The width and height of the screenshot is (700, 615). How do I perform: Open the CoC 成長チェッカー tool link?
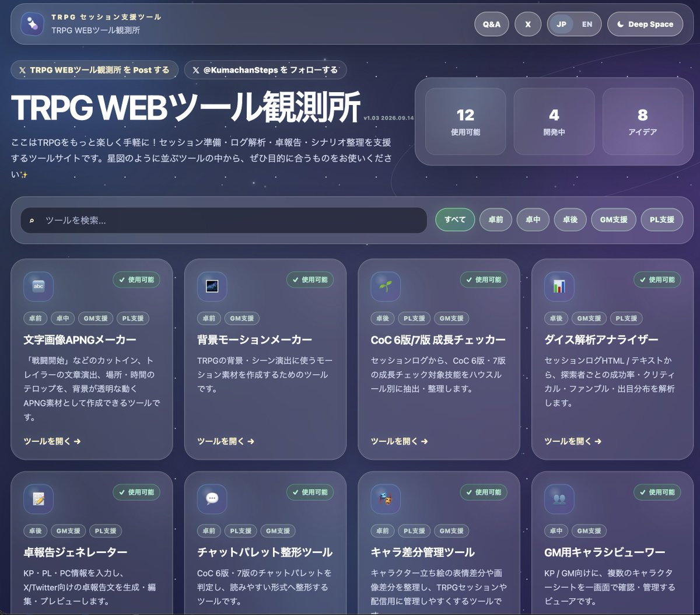(400, 442)
